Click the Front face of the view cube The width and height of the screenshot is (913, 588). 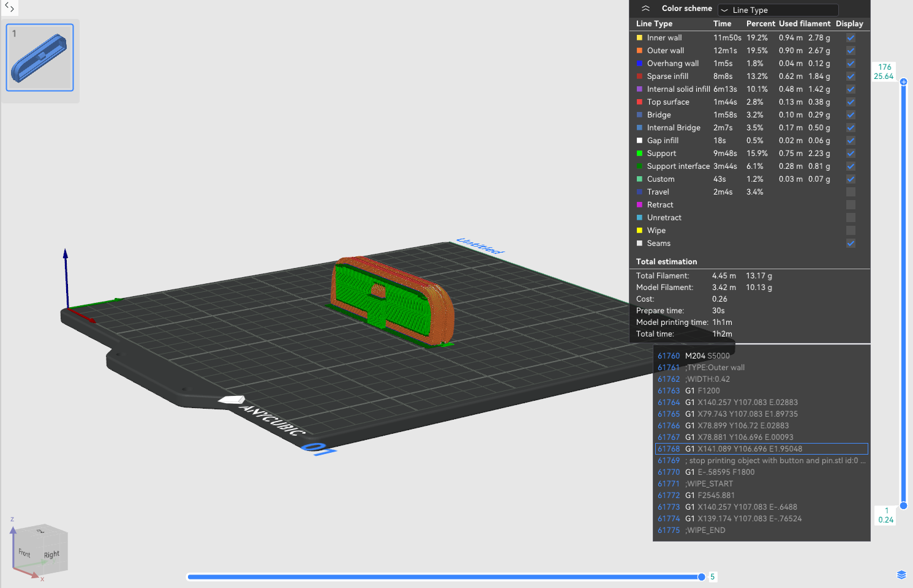[25, 553]
